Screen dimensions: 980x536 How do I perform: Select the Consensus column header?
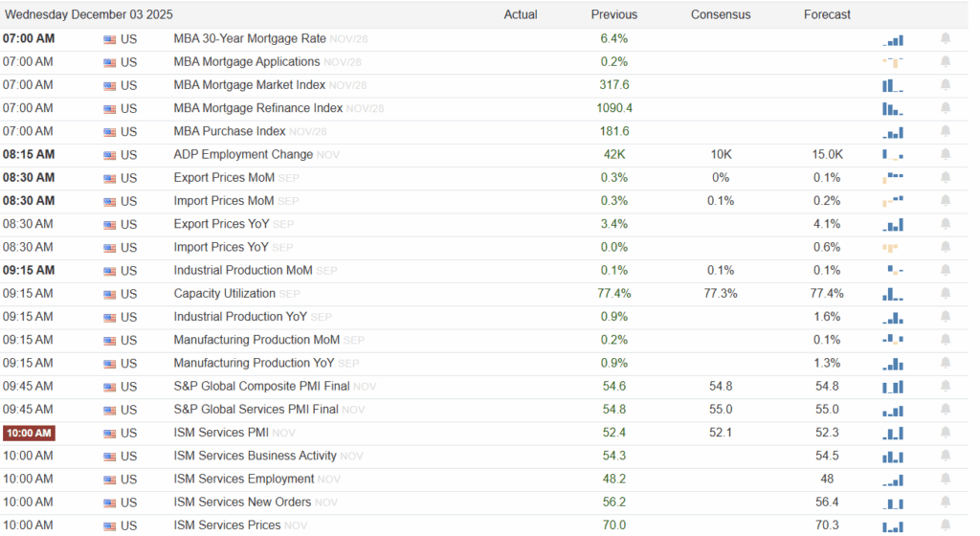[721, 14]
